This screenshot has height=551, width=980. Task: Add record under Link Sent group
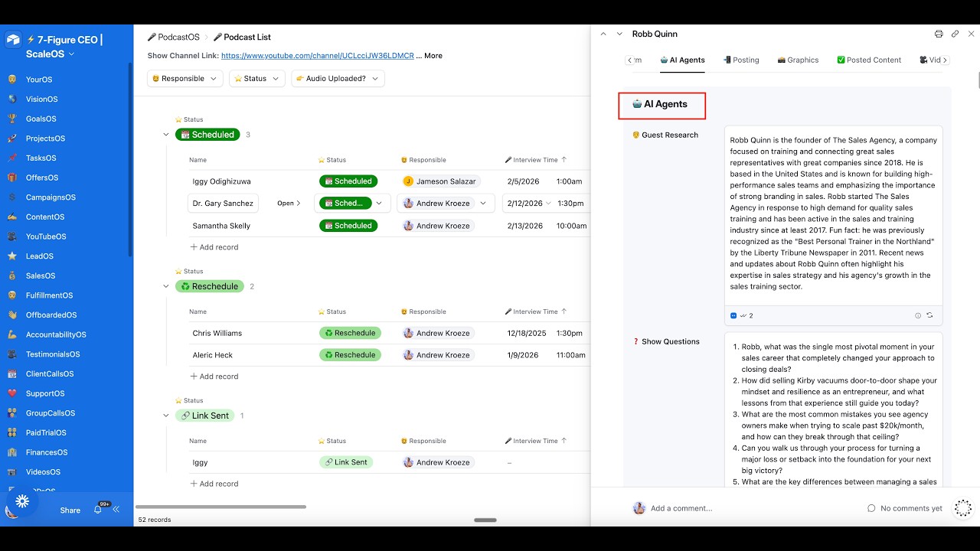tap(214, 484)
